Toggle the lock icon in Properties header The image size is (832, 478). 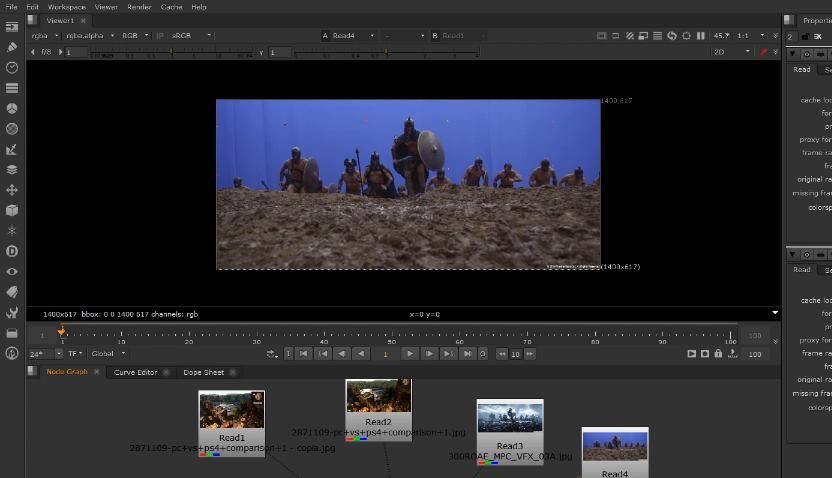coord(805,37)
